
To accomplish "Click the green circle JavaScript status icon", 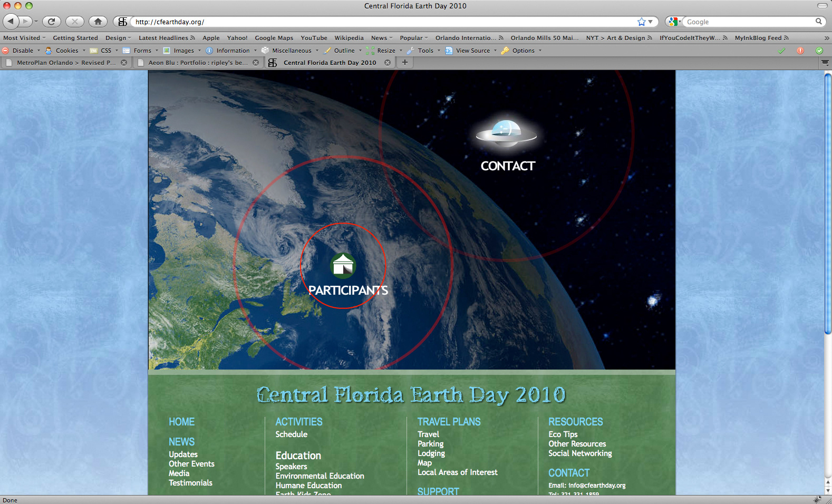I will pos(819,51).
